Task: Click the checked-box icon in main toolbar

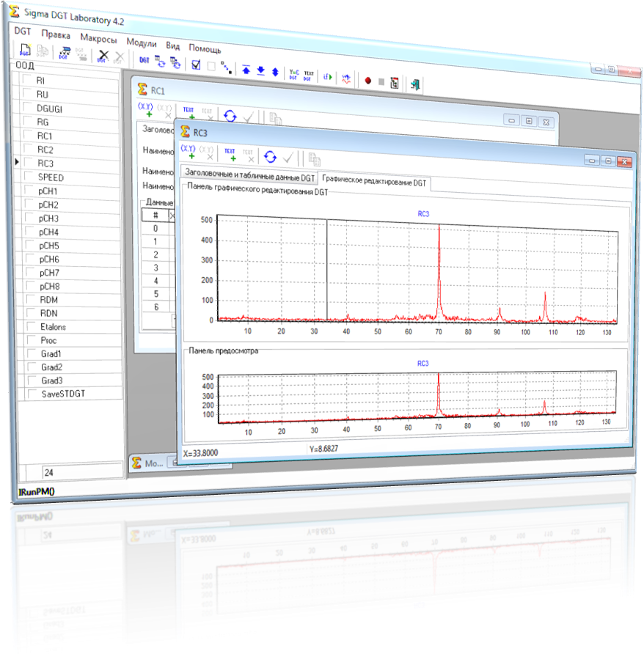Action: click(196, 65)
